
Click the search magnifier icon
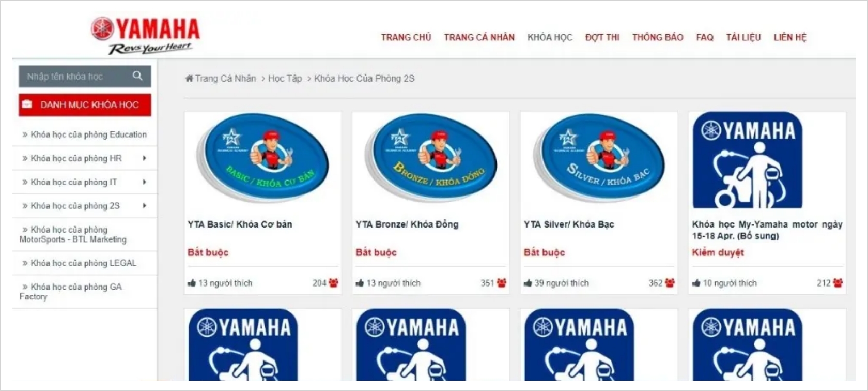pyautogui.click(x=137, y=76)
